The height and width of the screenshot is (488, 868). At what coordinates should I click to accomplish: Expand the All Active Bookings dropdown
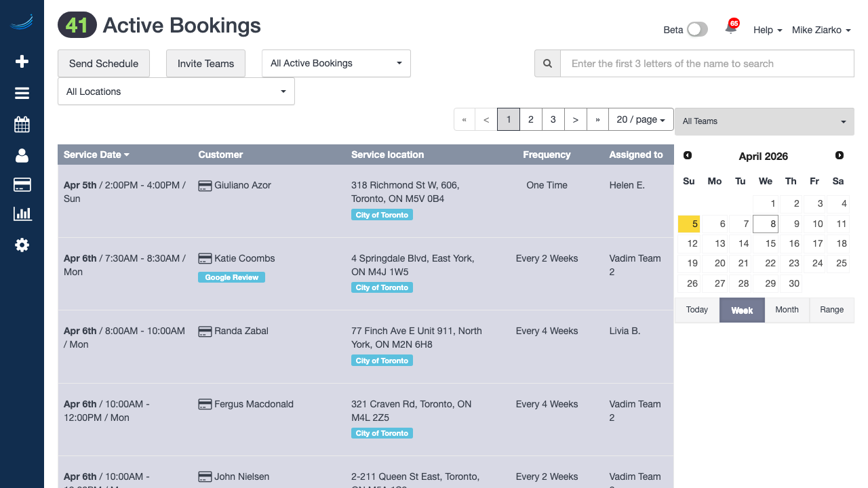click(336, 64)
